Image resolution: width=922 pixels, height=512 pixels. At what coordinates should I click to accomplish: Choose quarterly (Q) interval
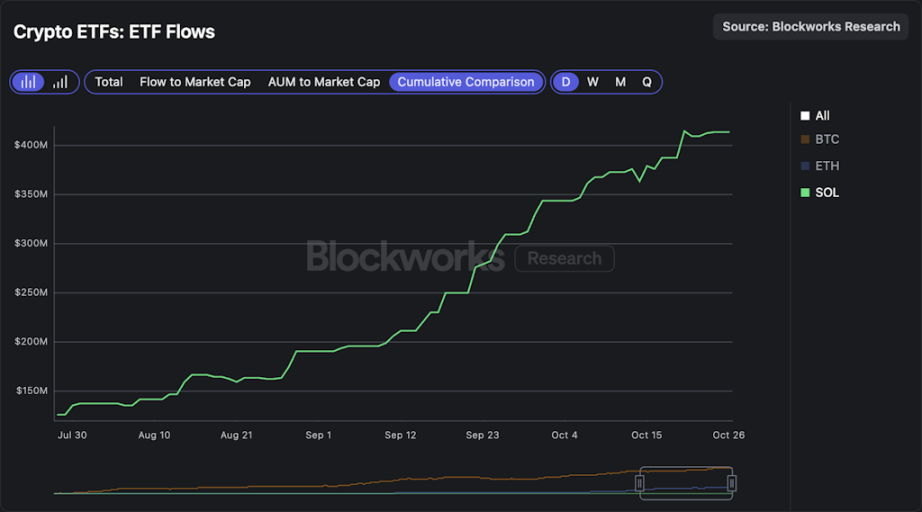click(x=647, y=82)
